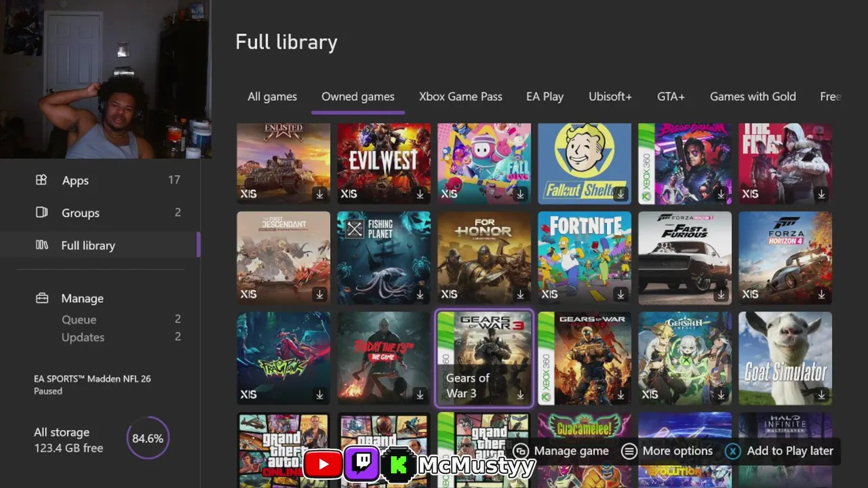Click the More options menu-button icon
Viewport: 868px width, 488px height.
click(629, 451)
